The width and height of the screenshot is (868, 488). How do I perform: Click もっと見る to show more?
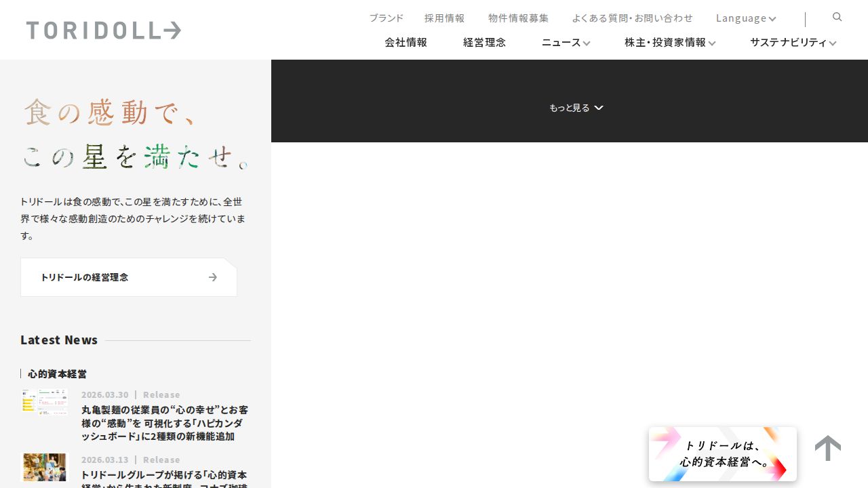576,108
